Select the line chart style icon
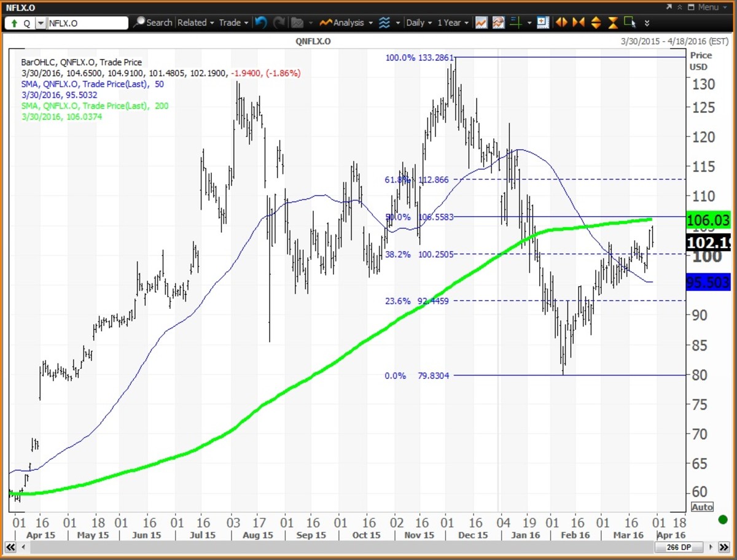 (x=482, y=23)
